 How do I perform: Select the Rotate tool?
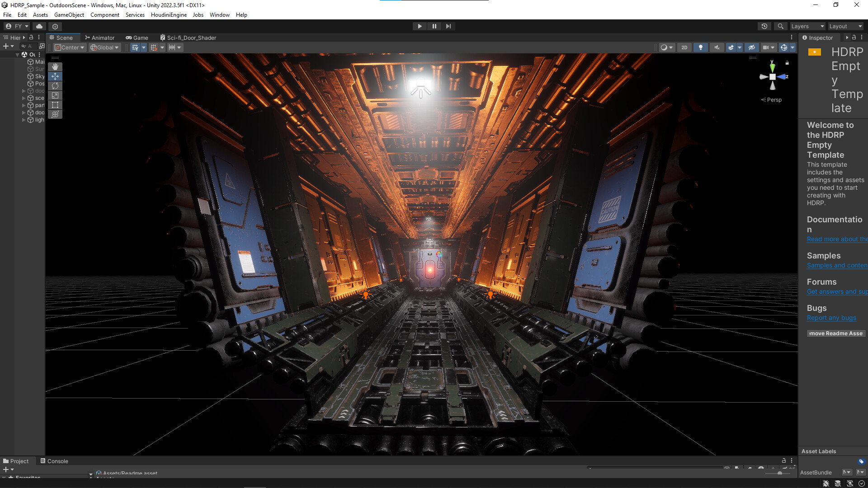(x=55, y=85)
